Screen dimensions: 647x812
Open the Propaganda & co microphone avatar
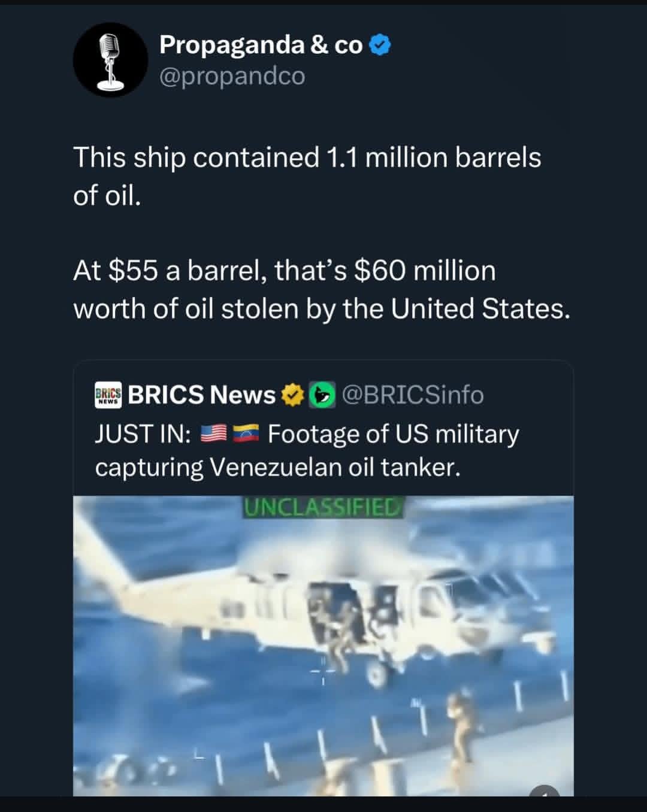tap(110, 59)
